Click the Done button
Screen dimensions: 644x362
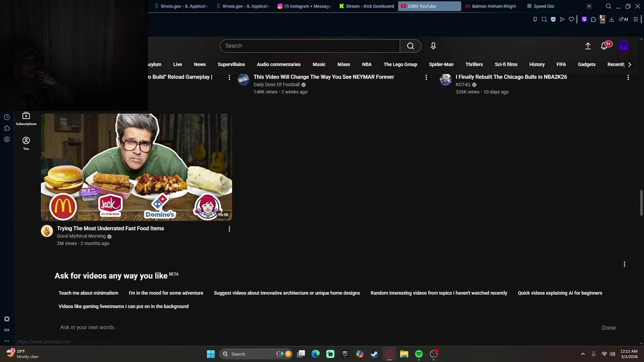tap(609, 328)
